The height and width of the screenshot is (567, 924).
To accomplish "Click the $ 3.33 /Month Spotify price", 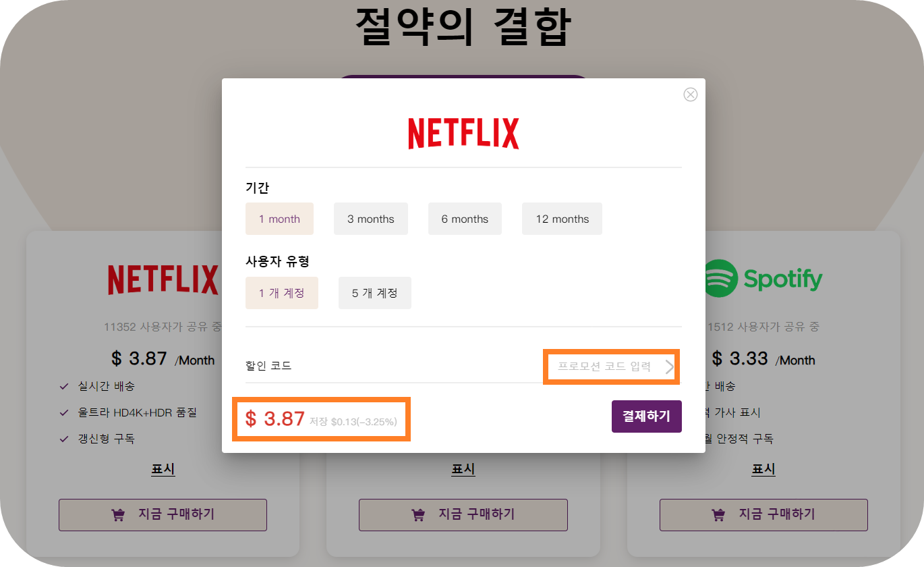I will 763,358.
